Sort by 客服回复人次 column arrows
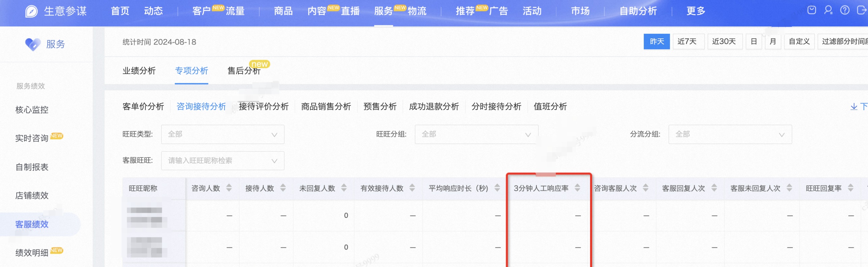868x267 pixels. pyautogui.click(x=714, y=188)
